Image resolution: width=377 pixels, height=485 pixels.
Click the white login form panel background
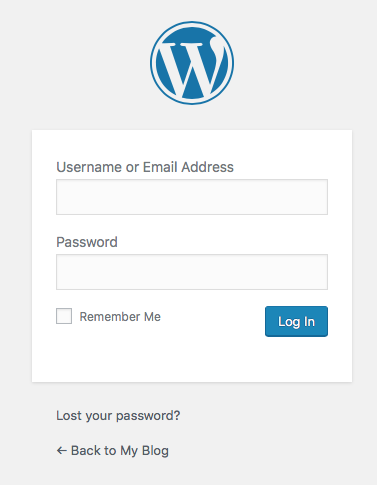pyautogui.click(x=192, y=362)
